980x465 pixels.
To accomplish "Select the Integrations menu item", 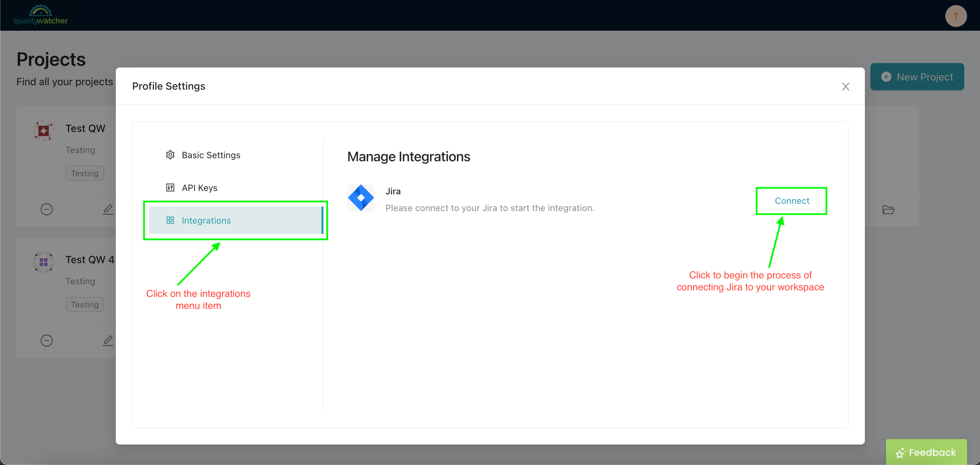I will (x=236, y=220).
